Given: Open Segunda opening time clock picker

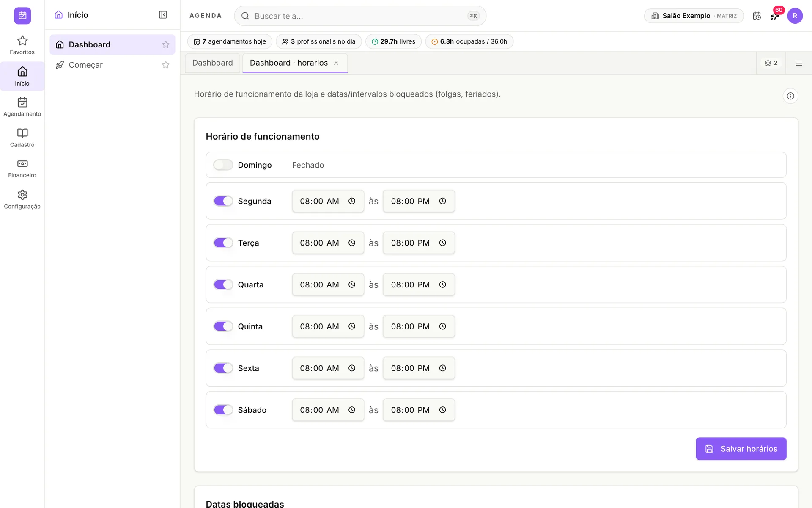Looking at the screenshot, I should (x=351, y=201).
